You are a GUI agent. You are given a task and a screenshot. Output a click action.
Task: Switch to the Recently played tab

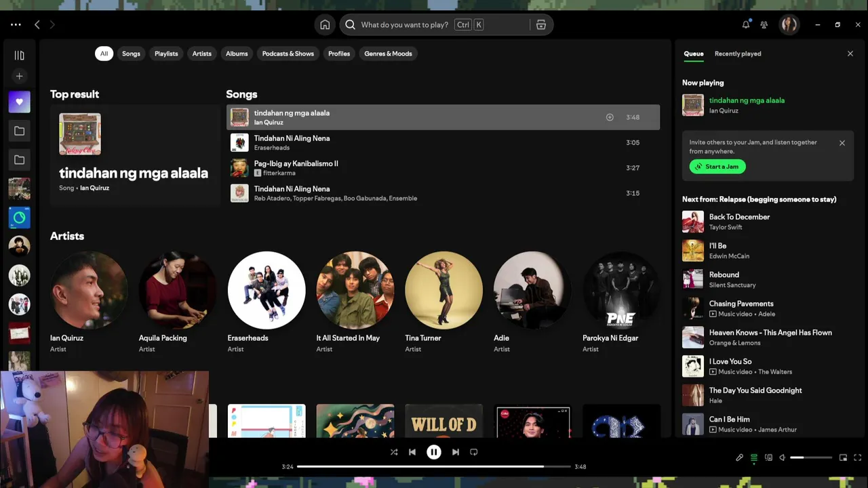738,54
